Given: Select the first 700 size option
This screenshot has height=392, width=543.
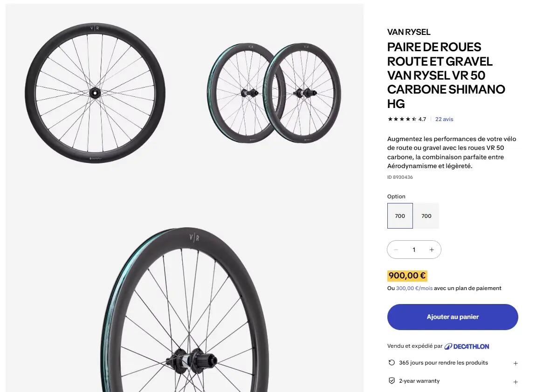Looking at the screenshot, I should 400,216.
